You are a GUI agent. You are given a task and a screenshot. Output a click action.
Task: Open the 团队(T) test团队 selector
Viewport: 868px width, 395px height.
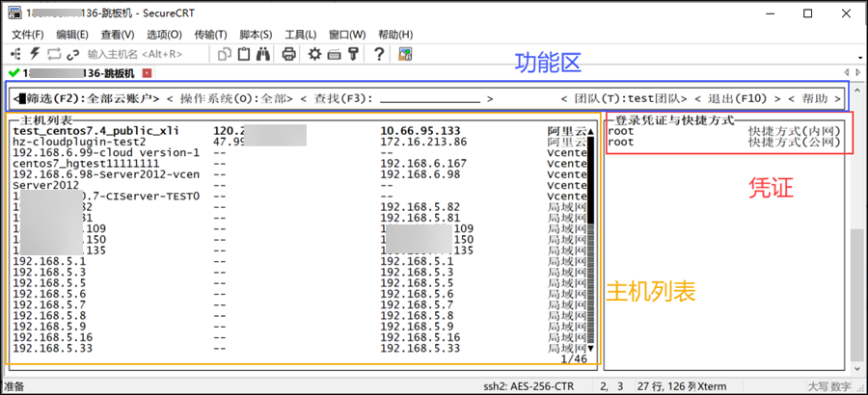[629, 98]
